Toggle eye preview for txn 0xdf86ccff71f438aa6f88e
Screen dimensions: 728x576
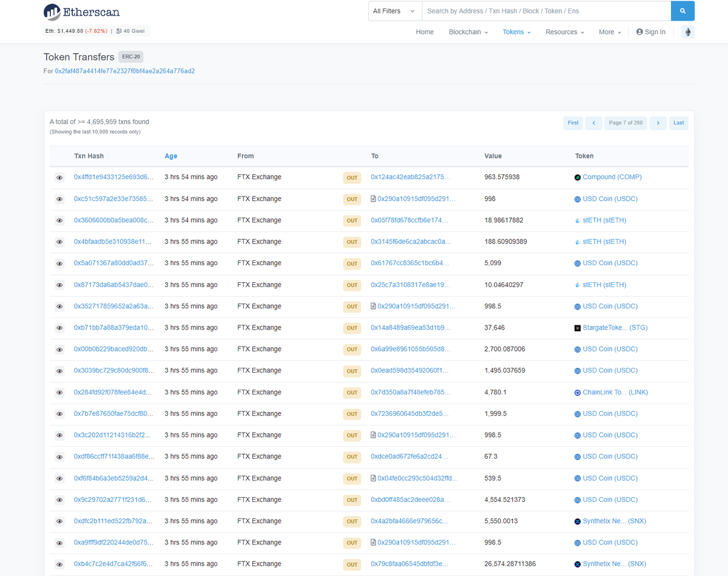tap(59, 457)
